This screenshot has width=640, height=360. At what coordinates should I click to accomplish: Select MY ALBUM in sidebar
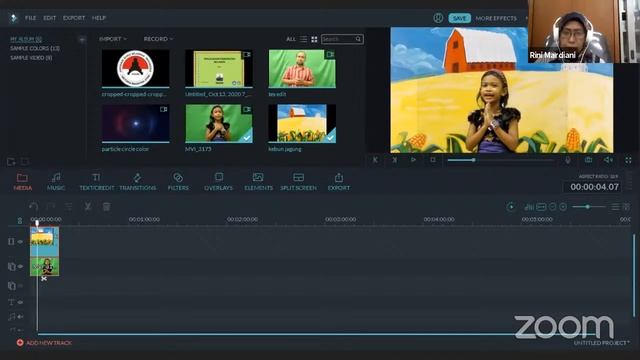coord(26,39)
